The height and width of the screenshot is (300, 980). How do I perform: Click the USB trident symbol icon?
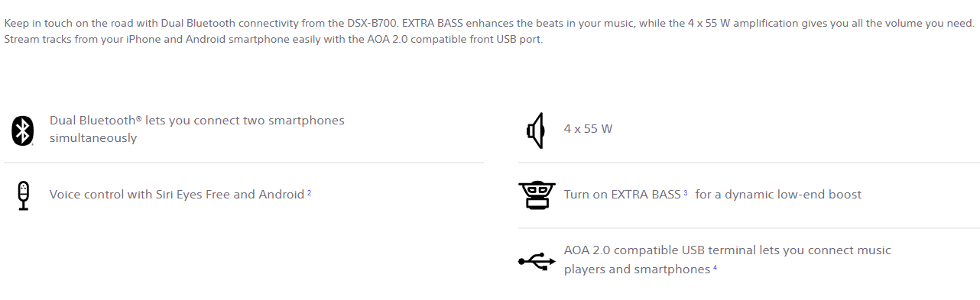[537, 261]
